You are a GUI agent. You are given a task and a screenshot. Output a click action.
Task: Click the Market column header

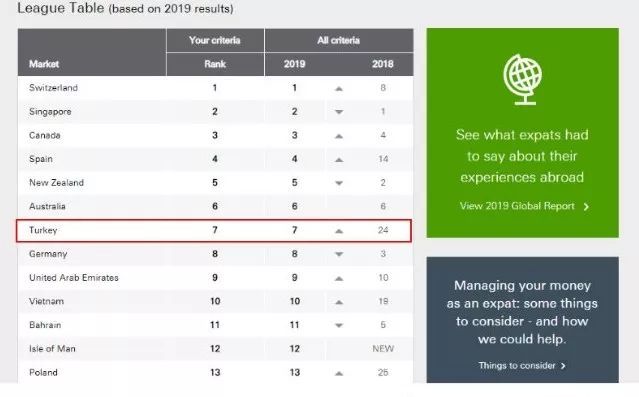44,64
